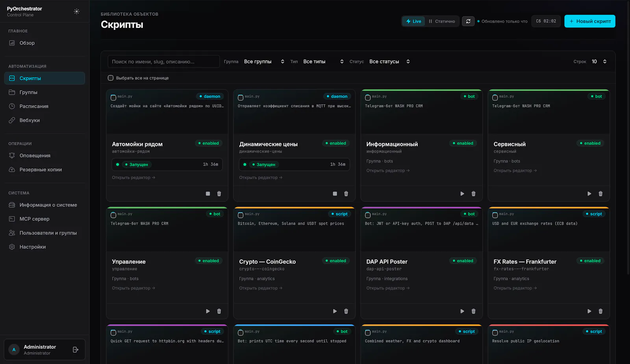Viewport: 630px width, 364px height.
Task: Open the Все группы group dropdown
Action: 264,61
